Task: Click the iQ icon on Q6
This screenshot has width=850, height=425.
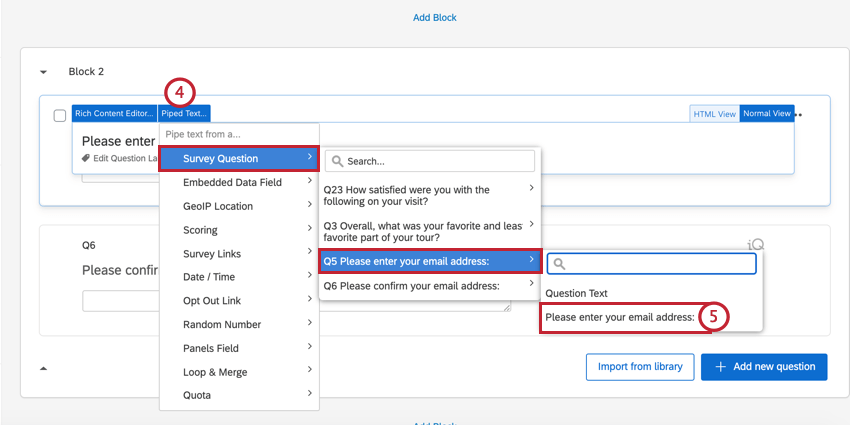Action: coord(755,245)
